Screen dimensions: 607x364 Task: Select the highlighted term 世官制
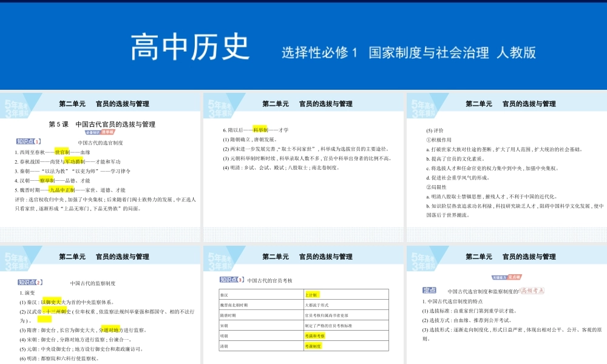click(x=62, y=152)
